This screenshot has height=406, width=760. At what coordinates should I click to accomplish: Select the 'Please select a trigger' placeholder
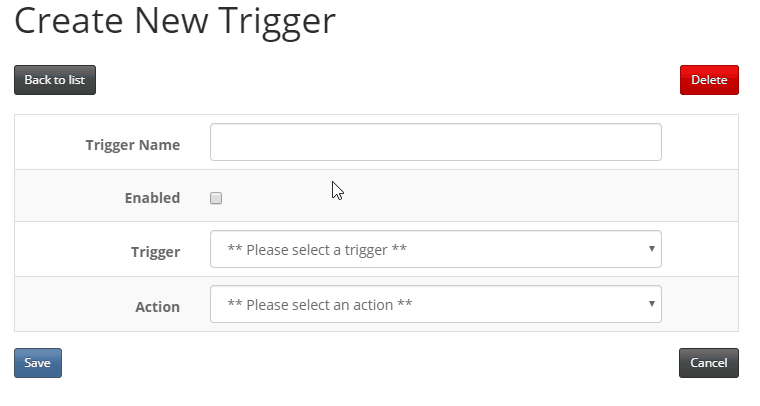click(317, 250)
